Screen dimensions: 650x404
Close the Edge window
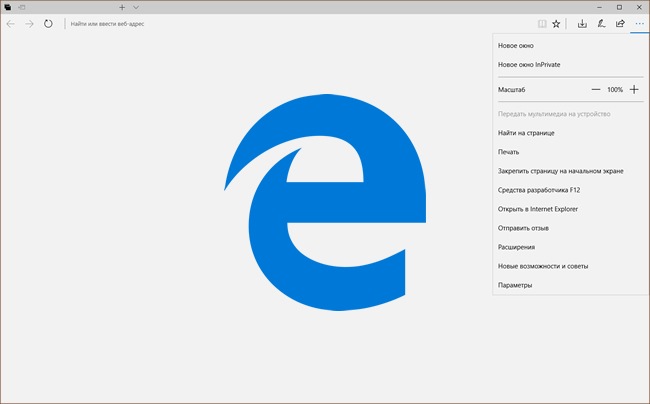(x=639, y=7)
